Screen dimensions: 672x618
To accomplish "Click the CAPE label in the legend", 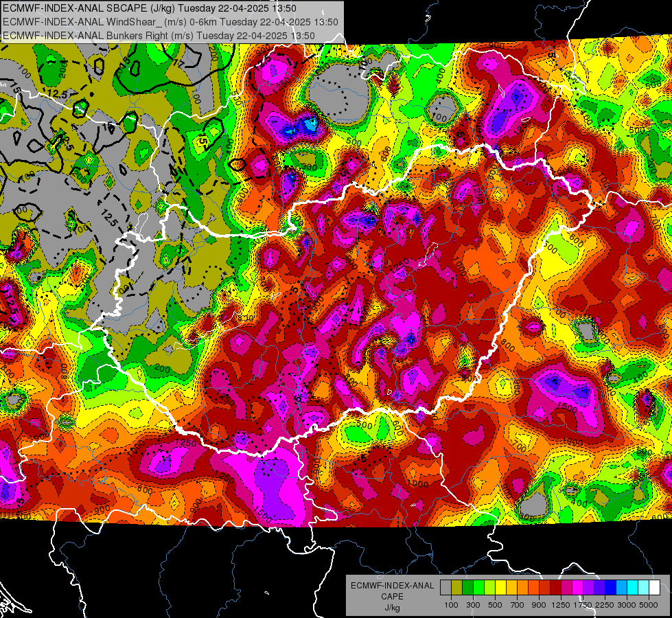I will click(x=392, y=597).
